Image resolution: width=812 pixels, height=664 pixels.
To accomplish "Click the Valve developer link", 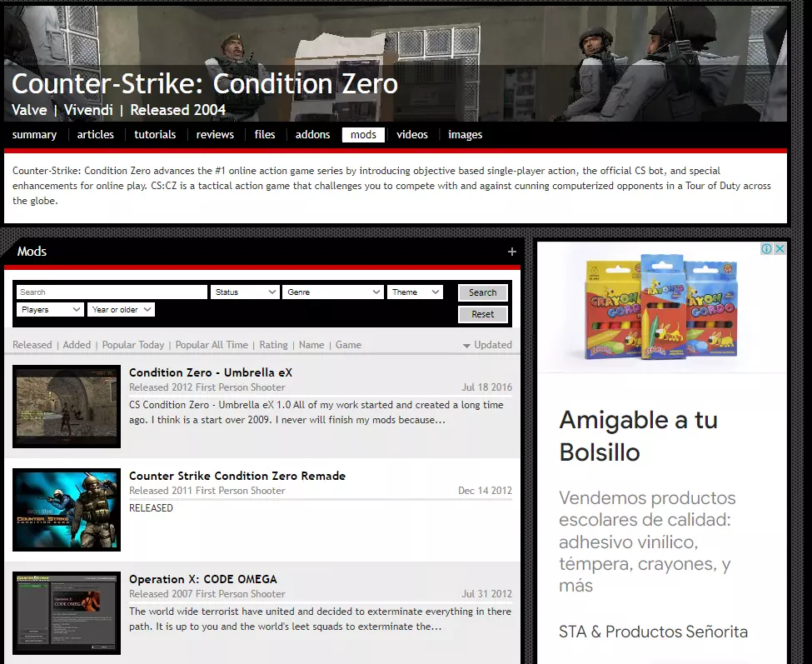I will click(x=29, y=110).
